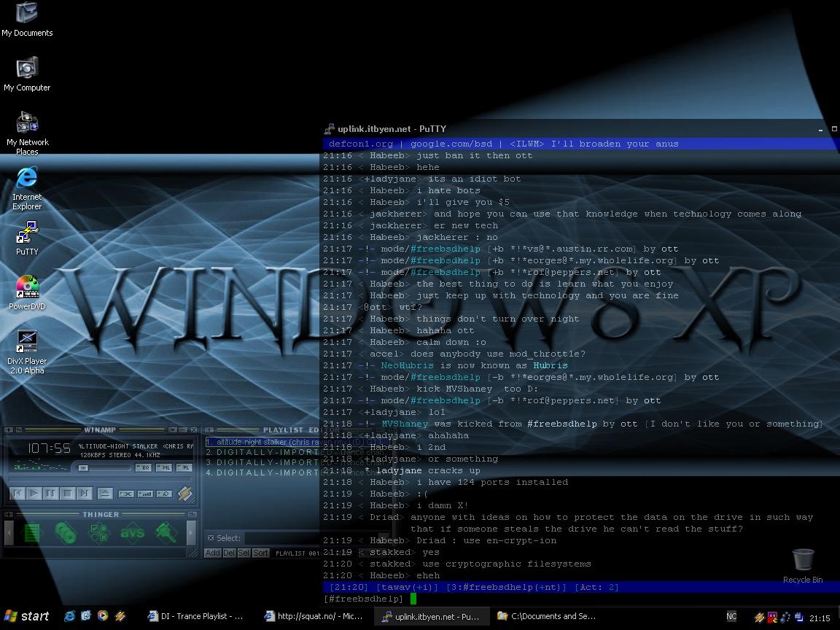Viewport: 840px width, 630px height.
Task: Open the My Computer desktop icon
Action: pyautogui.click(x=27, y=74)
